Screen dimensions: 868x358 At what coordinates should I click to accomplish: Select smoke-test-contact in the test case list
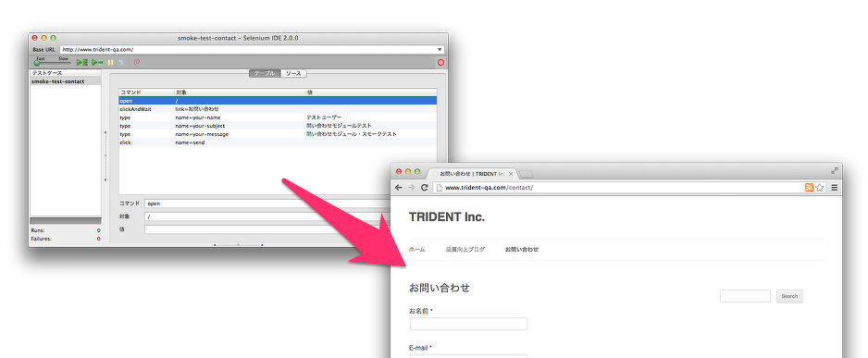[x=66, y=81]
